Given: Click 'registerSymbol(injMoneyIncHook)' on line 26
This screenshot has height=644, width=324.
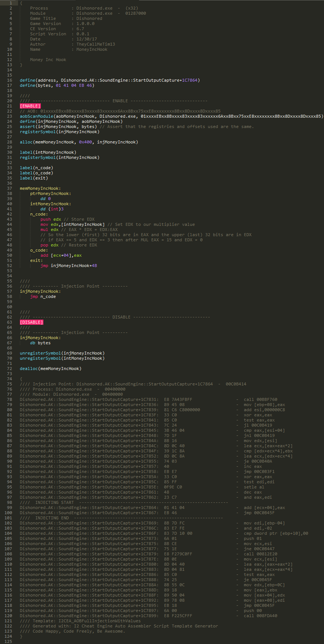Looking at the screenshot, I should 60,132.
